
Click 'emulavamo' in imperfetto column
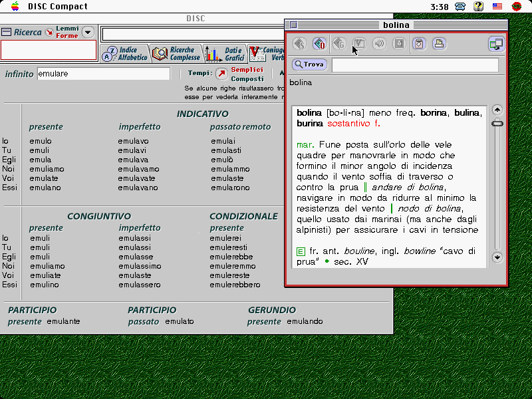click(138, 169)
